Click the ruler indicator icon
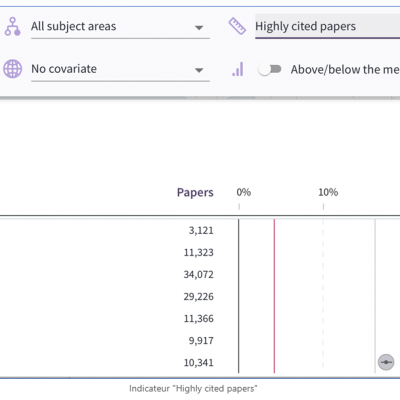The width and height of the screenshot is (400, 400). click(x=237, y=26)
